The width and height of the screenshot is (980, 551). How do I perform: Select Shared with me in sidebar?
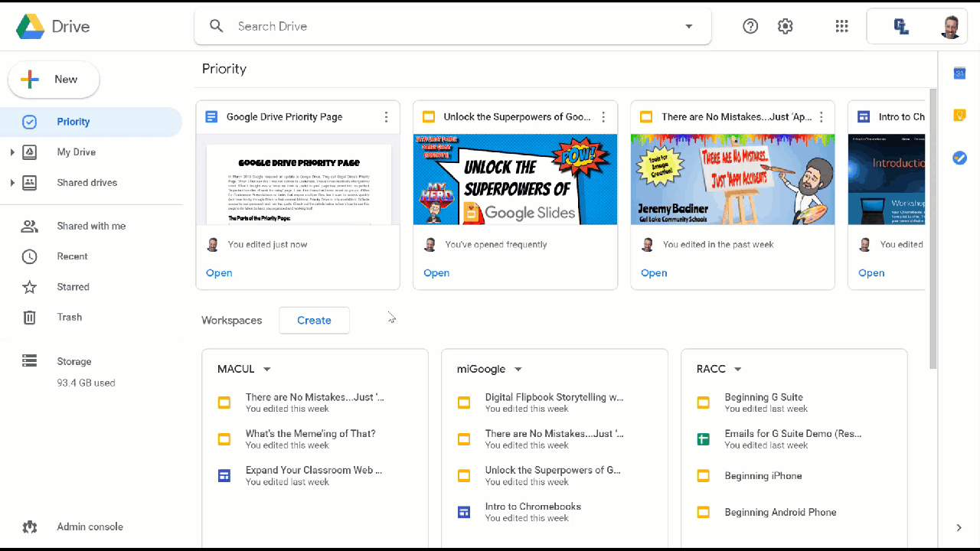click(91, 226)
